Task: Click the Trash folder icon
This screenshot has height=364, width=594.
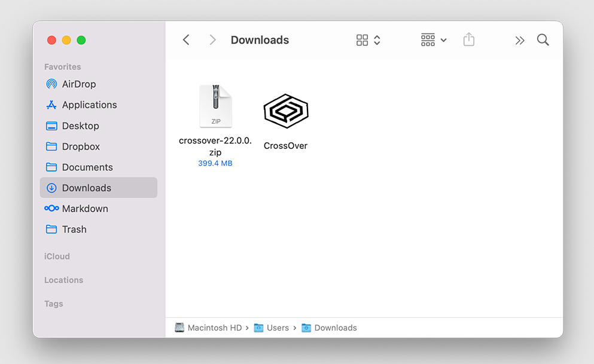Action: (51, 229)
